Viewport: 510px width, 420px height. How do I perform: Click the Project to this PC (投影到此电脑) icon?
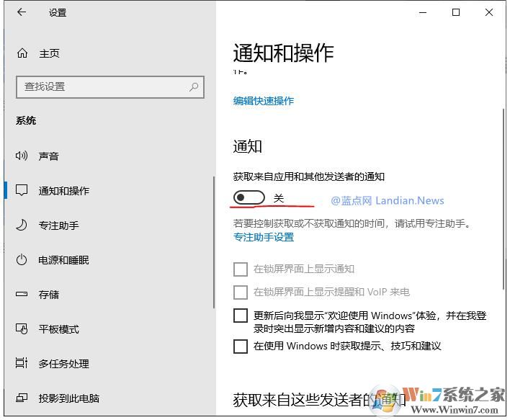click(22, 398)
